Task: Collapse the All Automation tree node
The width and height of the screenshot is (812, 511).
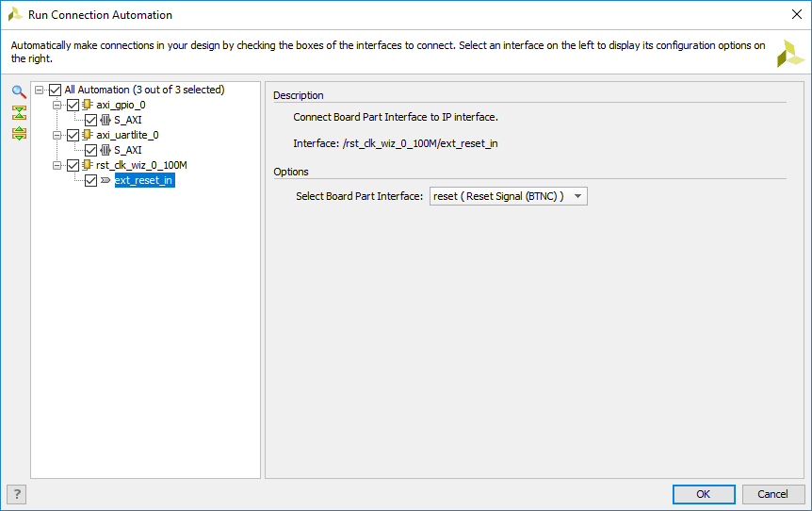Action: coord(39,90)
